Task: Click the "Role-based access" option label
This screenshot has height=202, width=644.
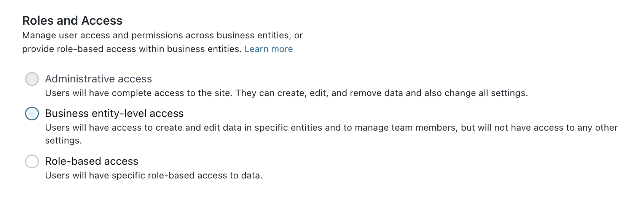Action: point(91,161)
